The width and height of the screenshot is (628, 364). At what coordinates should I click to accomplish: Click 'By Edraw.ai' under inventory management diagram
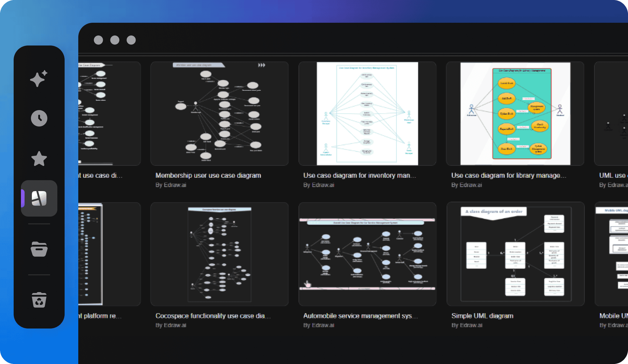pos(319,185)
